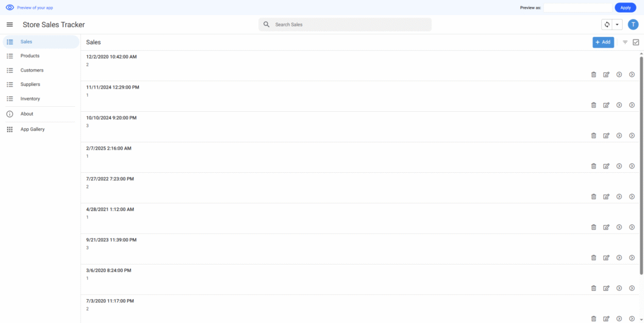Toggle the multi-select checkbox in Sales header
This screenshot has height=323, width=644.
click(x=636, y=42)
